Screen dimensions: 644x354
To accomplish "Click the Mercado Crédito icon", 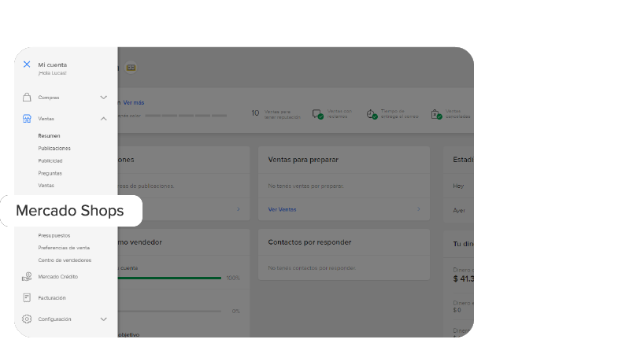I will tap(27, 277).
